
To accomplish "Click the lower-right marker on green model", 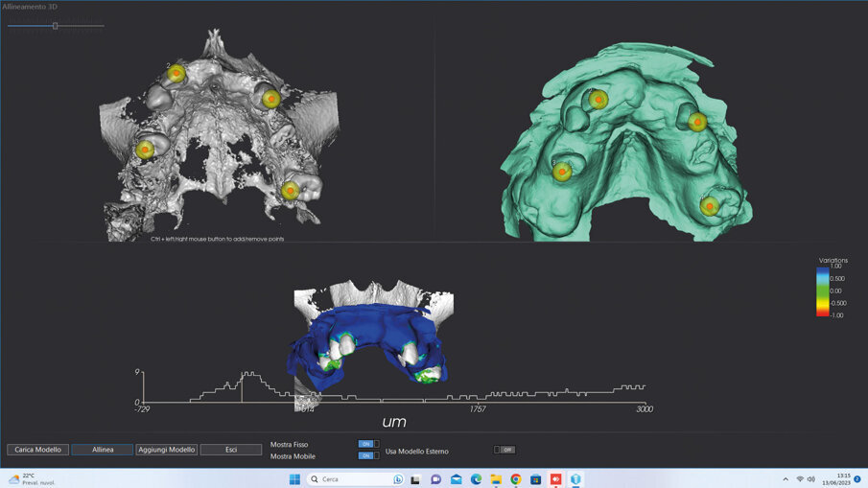I will pos(710,206).
